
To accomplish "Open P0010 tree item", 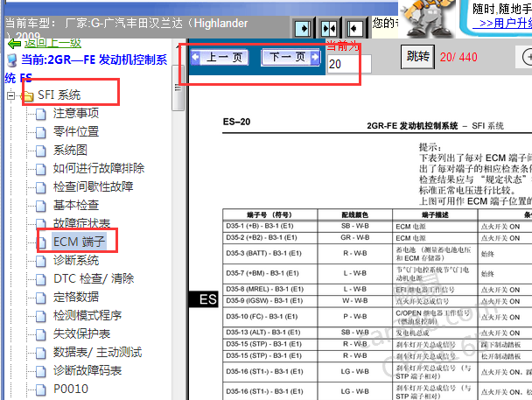I will (x=71, y=389).
